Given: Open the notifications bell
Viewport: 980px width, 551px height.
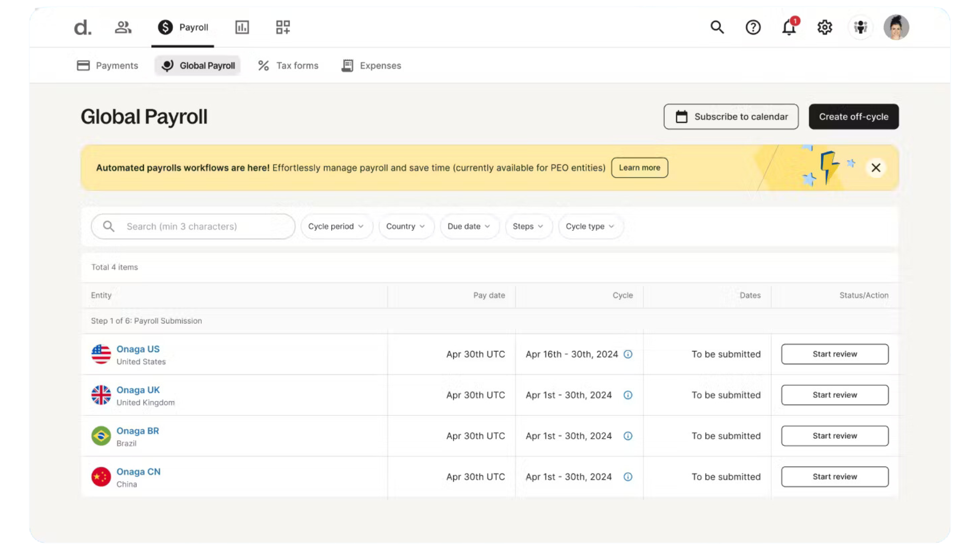Looking at the screenshot, I should pos(789,27).
